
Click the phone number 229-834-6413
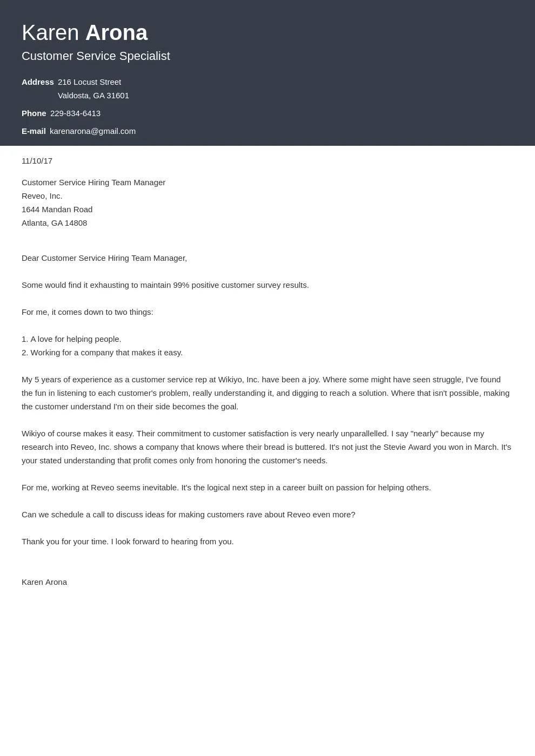click(75, 113)
